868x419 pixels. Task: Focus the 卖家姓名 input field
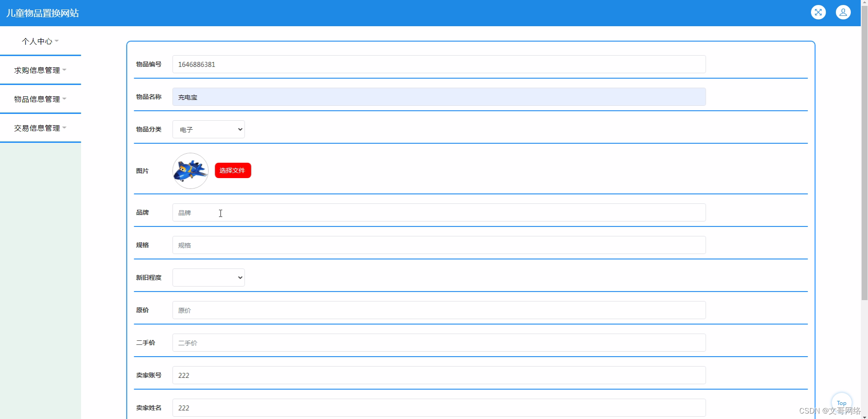pyautogui.click(x=439, y=408)
